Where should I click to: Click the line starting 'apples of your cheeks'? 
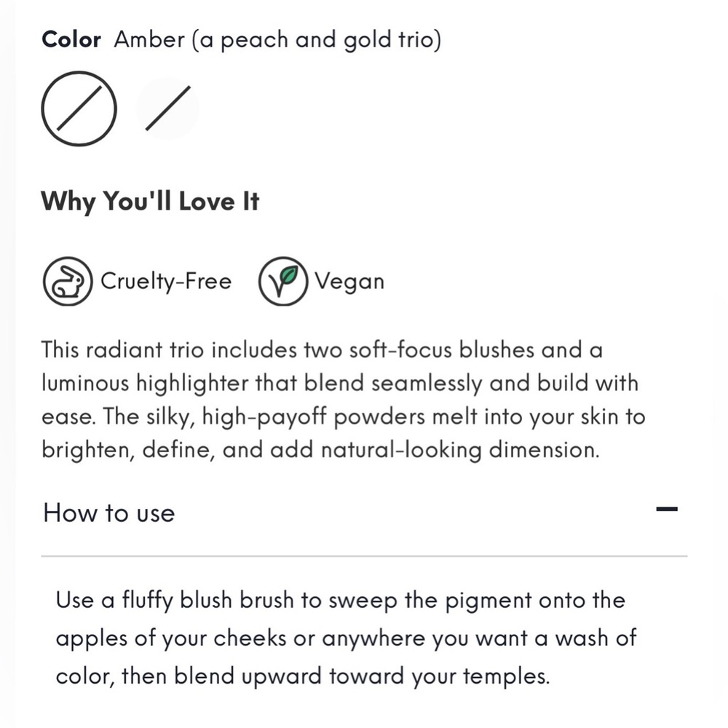(x=347, y=638)
